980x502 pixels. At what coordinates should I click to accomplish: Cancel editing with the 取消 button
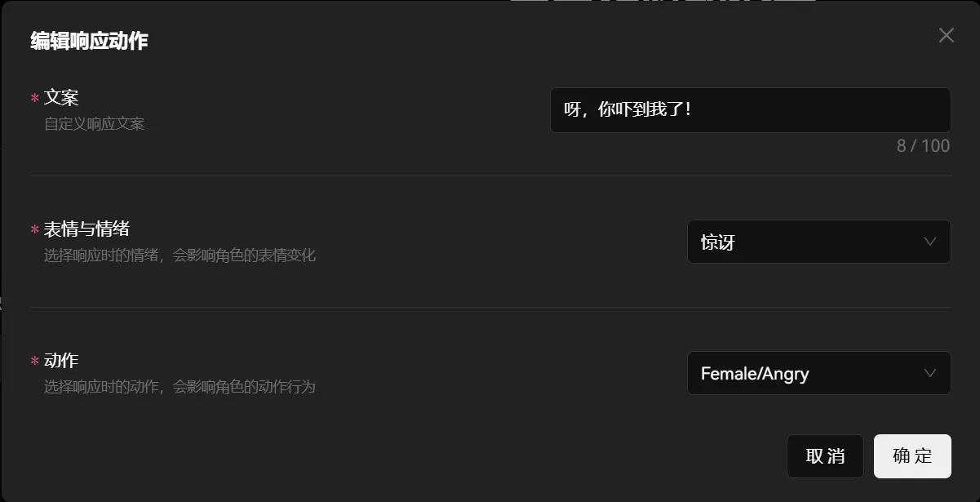tap(825, 456)
